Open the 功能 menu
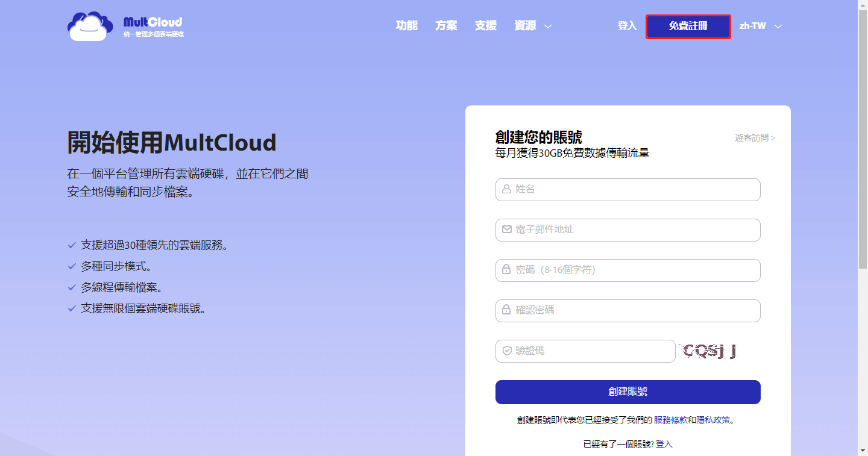 [407, 26]
